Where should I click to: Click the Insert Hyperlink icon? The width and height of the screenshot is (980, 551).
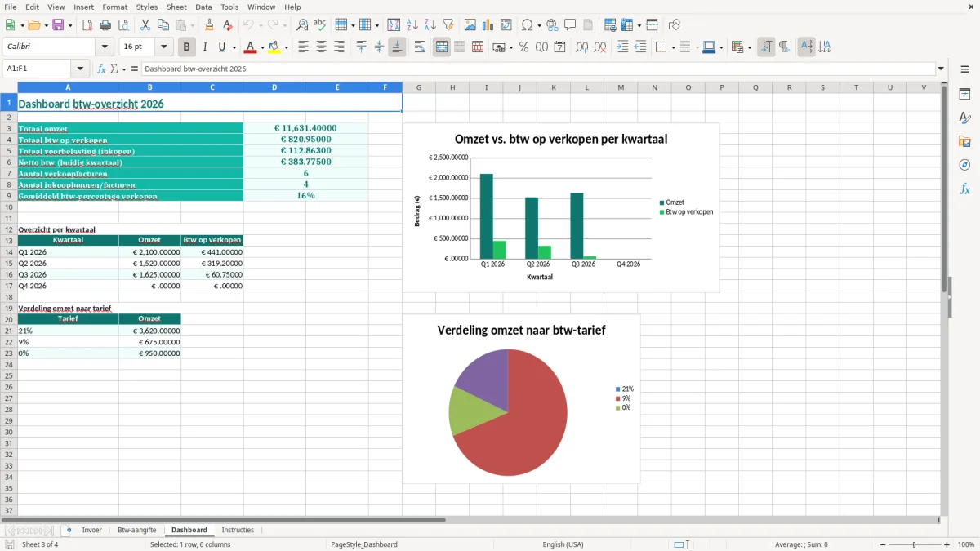point(553,25)
